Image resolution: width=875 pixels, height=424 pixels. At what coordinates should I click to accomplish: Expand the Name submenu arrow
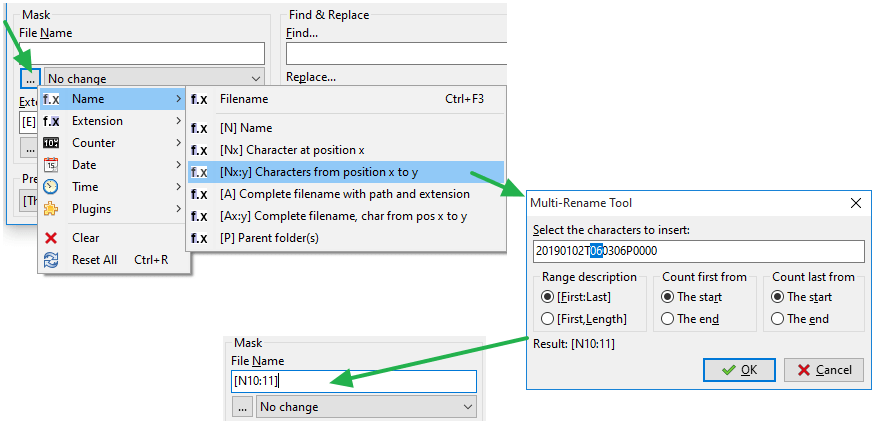coord(178,99)
